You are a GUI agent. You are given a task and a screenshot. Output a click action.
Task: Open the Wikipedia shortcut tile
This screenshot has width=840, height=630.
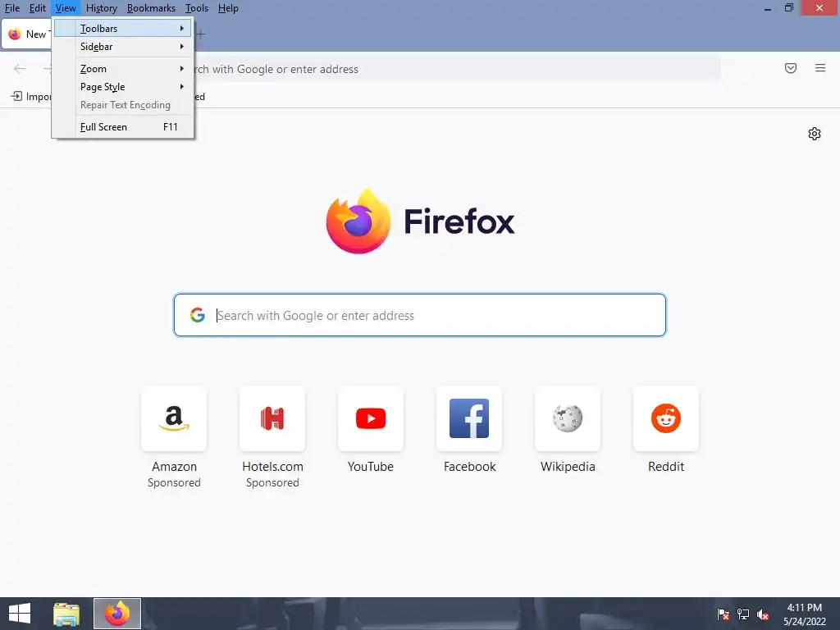[568, 418]
